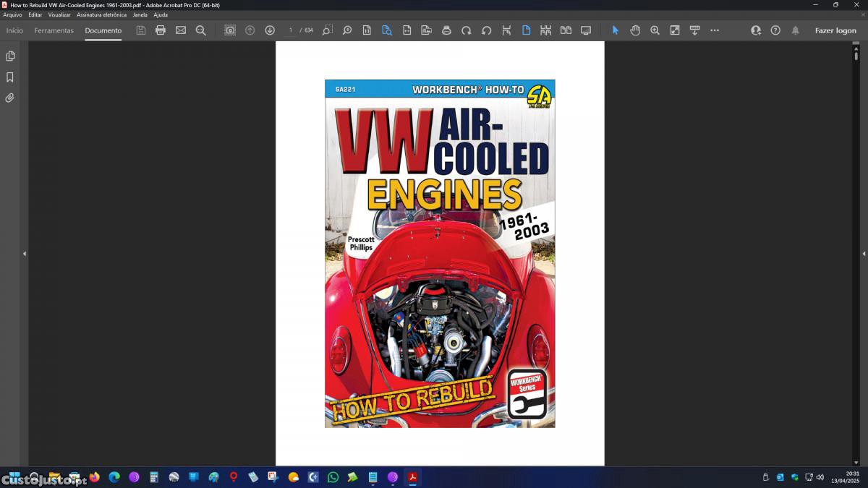The height and width of the screenshot is (488, 868).
Task: Enable full screen read mode
Action: point(586,30)
